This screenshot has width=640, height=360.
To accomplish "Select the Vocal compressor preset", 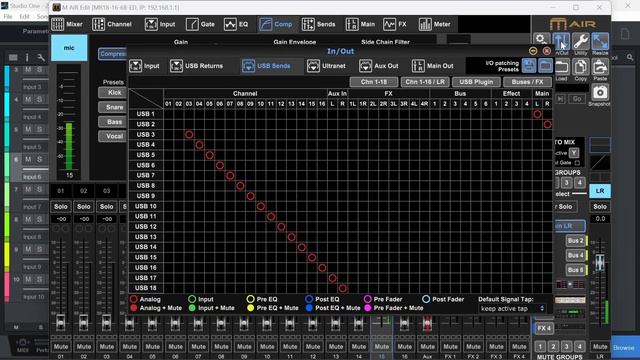I will point(113,136).
